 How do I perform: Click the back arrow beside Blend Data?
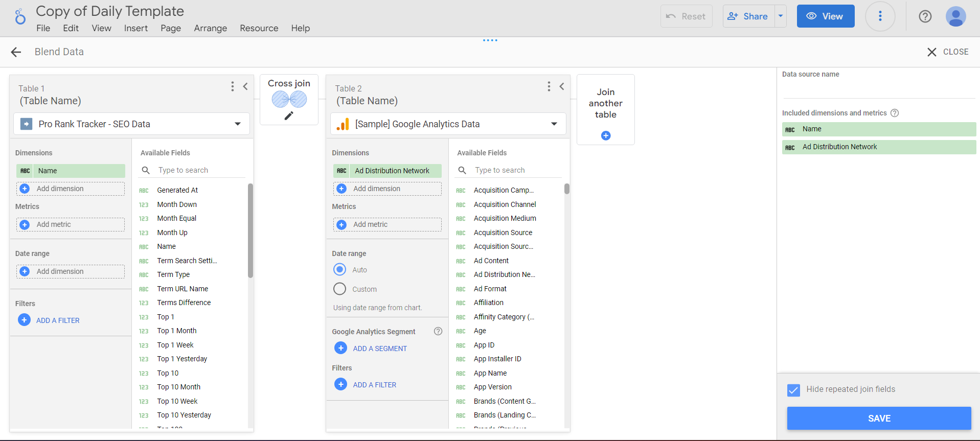tap(16, 52)
